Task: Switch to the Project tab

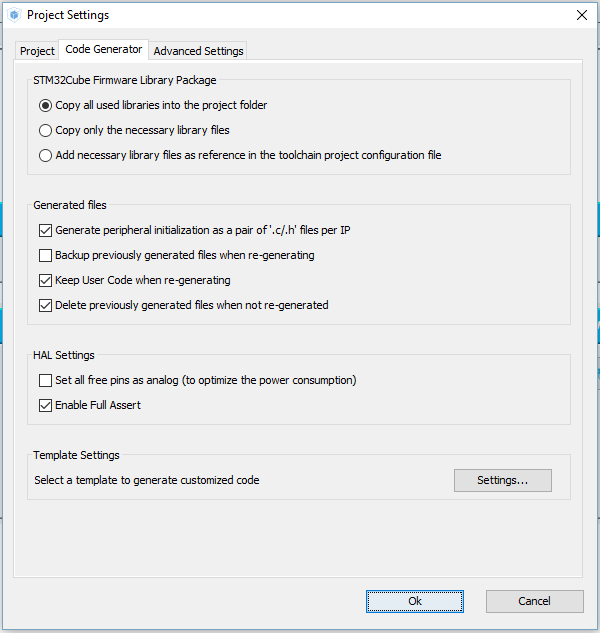Action: pos(38,51)
